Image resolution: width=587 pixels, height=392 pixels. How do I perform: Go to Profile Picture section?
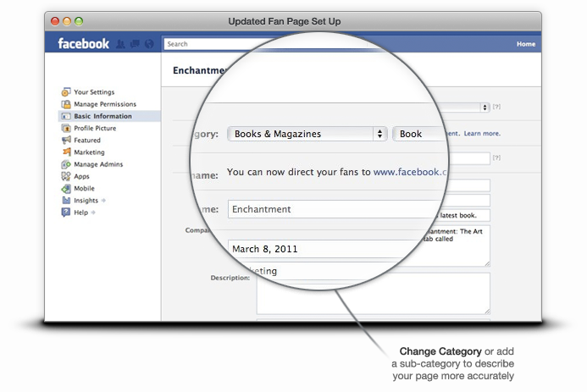95,129
